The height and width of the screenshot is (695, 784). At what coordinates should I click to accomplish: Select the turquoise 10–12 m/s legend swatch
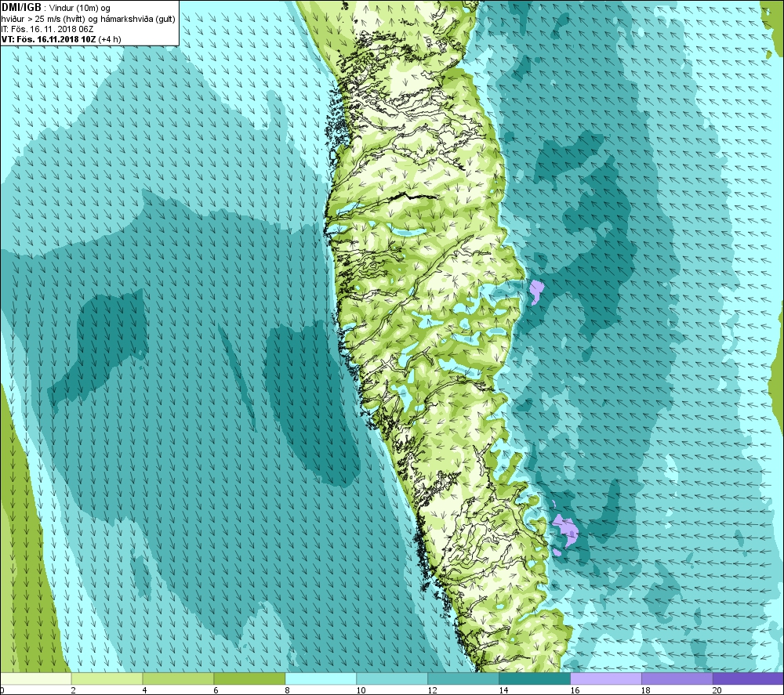pos(392,679)
